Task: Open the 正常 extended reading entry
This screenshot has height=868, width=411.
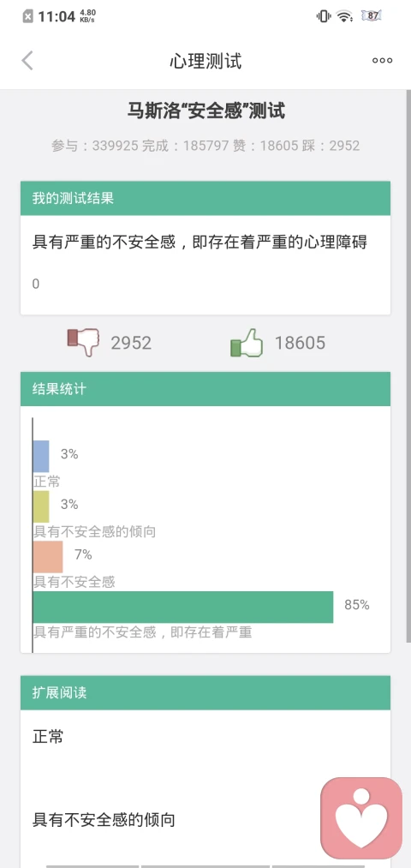Action: pos(48,737)
